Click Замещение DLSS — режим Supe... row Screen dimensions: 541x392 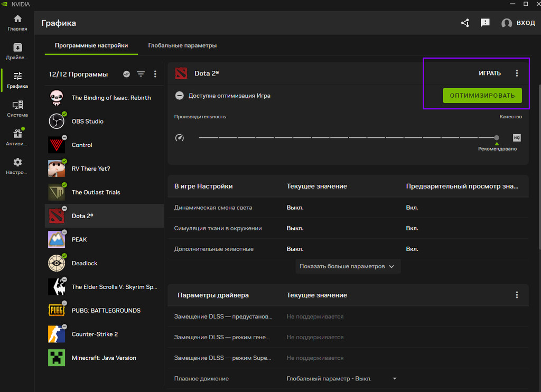click(348, 358)
